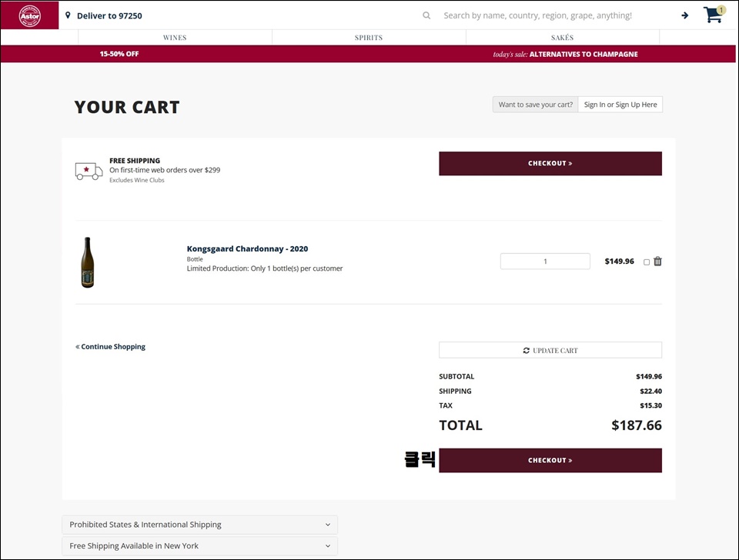Click the top Checkout button
The height and width of the screenshot is (560, 739).
550,163
